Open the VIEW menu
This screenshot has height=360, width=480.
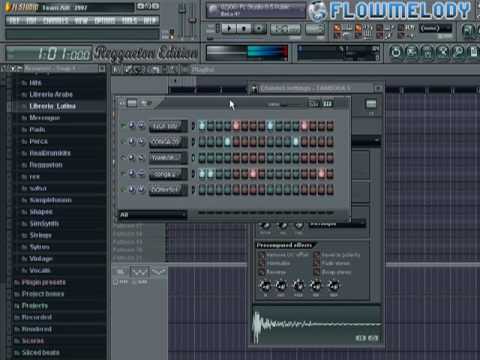(x=81, y=21)
